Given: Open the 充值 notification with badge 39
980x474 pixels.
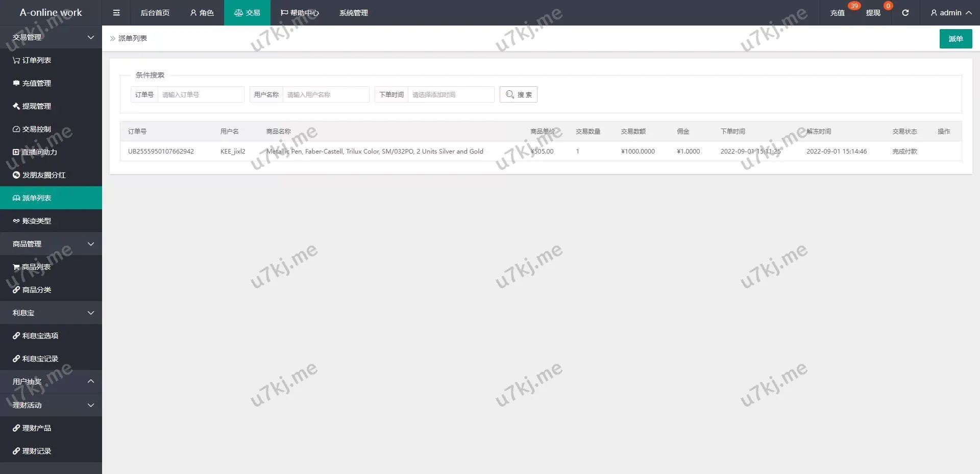Looking at the screenshot, I should pos(838,13).
